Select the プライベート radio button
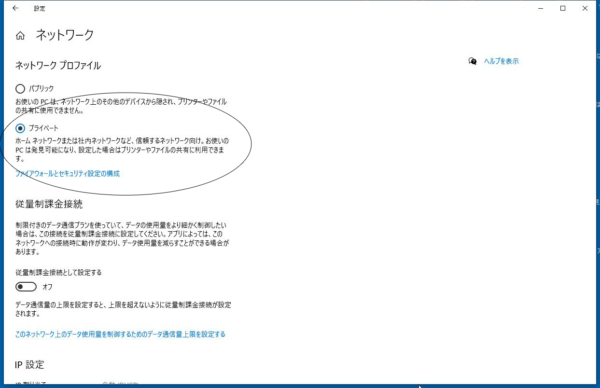Screen dimensions: 600x388 [x=20, y=128]
